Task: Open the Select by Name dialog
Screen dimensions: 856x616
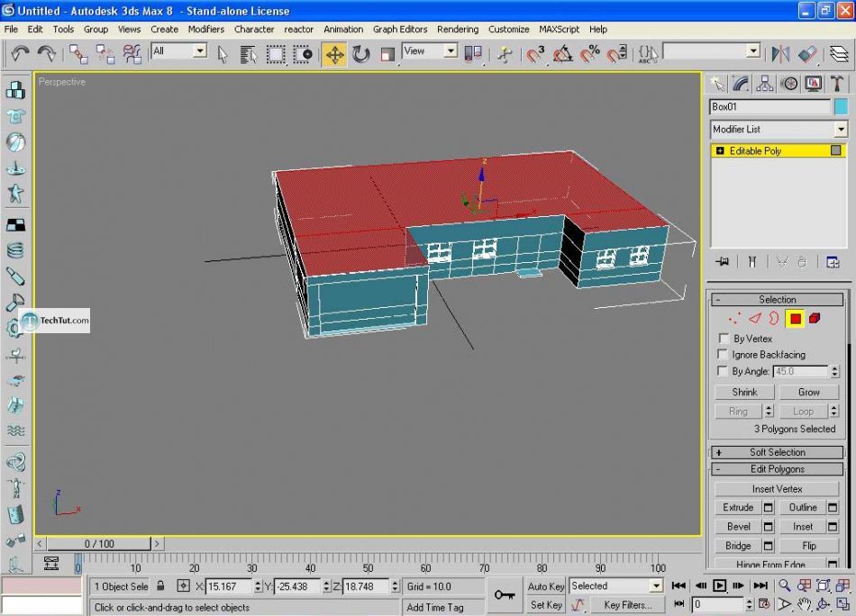Action: pyautogui.click(x=249, y=55)
